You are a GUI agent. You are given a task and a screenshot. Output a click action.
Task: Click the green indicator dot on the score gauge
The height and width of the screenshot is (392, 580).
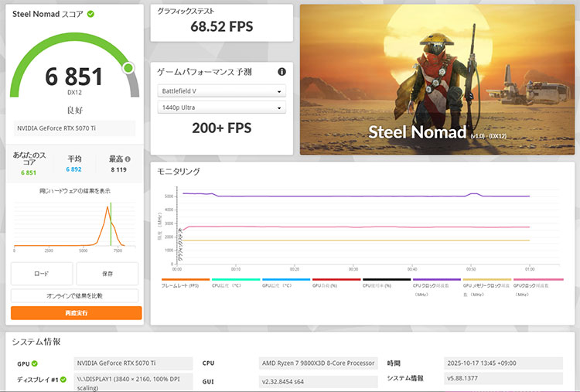click(128, 68)
